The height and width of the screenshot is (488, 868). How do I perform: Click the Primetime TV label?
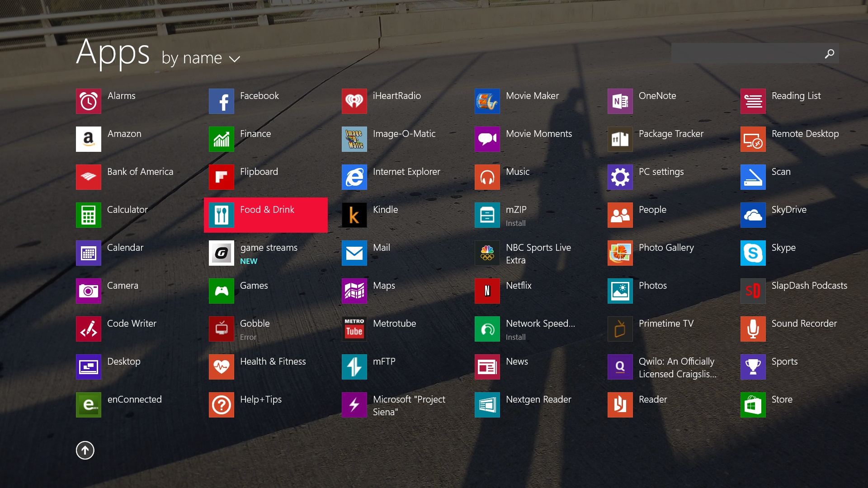pyautogui.click(x=666, y=324)
